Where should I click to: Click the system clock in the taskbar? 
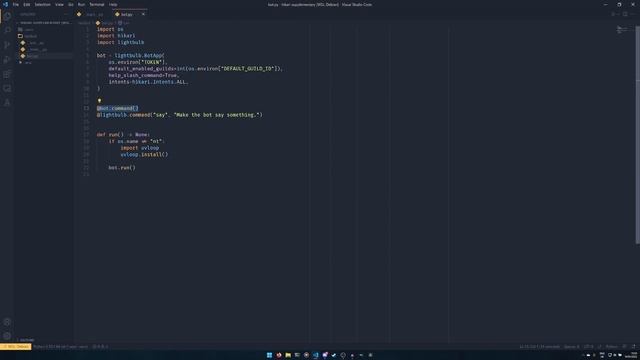click(631, 355)
